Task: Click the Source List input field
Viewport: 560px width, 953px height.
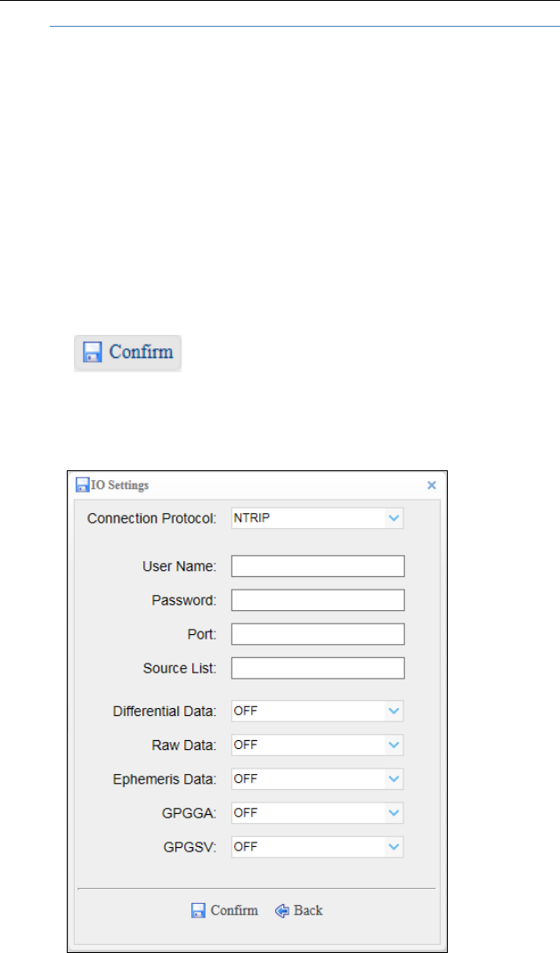Action: [x=318, y=668]
